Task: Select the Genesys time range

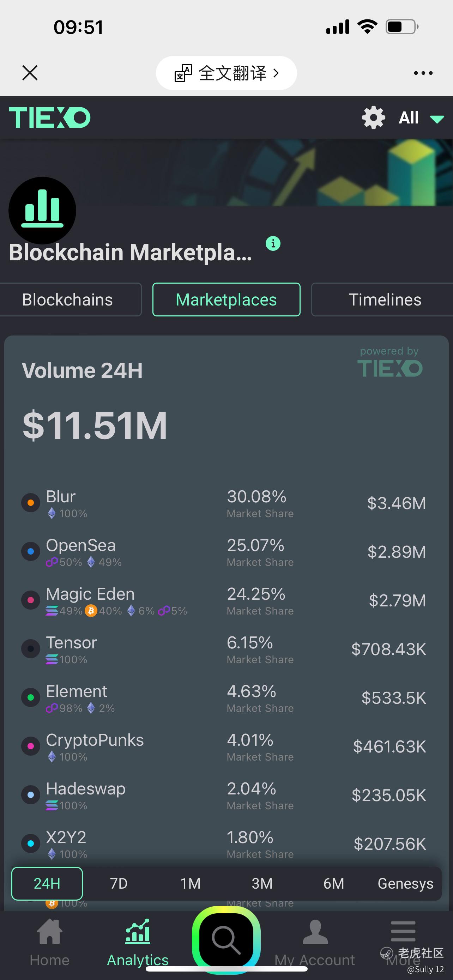Action: coord(405,883)
